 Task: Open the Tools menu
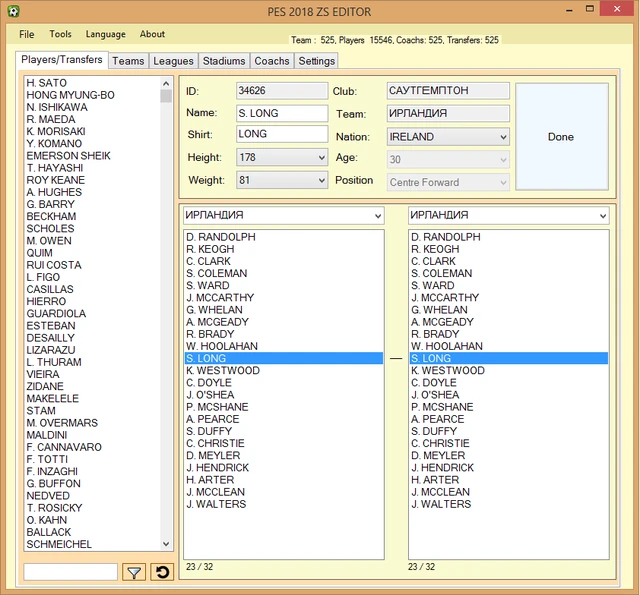click(x=60, y=34)
